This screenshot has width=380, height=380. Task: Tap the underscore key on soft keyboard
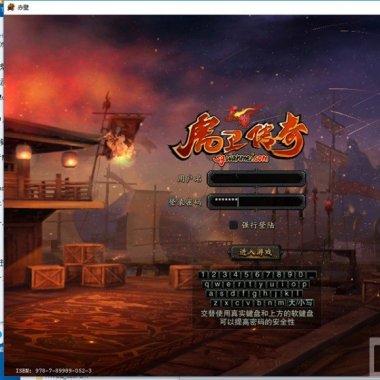(312, 275)
